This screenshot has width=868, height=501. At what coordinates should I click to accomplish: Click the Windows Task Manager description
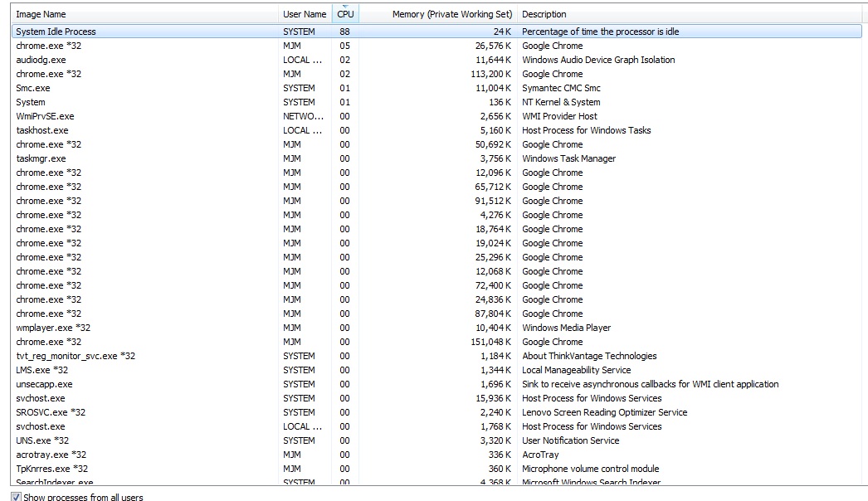568,158
